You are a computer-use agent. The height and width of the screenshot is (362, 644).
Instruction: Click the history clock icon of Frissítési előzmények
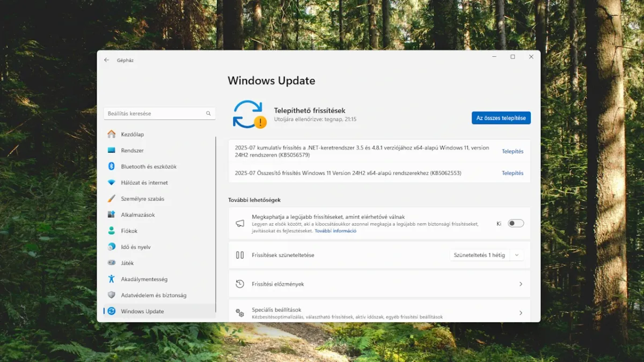[x=240, y=284]
